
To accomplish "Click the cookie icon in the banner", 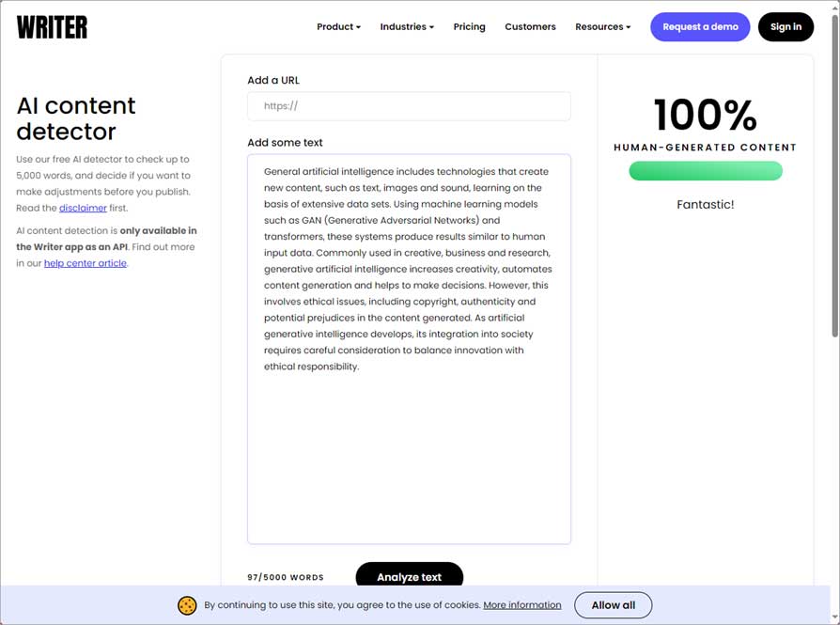I will click(x=187, y=605).
